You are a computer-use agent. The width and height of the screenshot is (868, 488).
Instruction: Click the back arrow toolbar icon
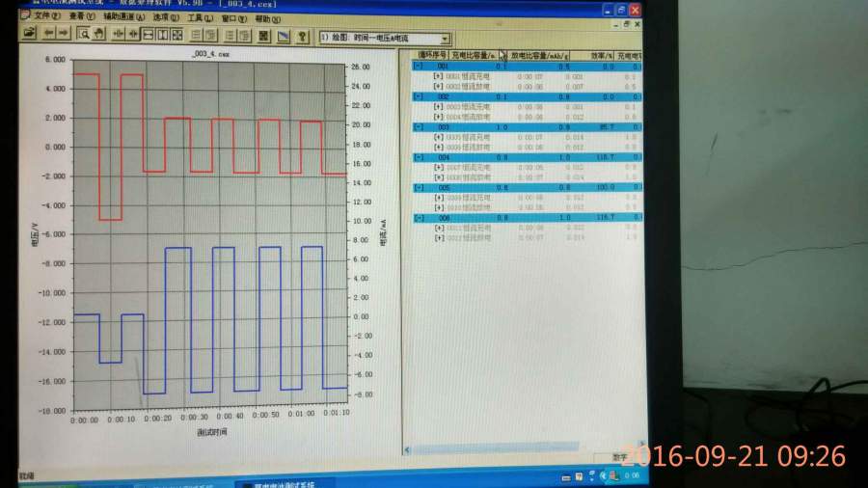tap(49, 34)
